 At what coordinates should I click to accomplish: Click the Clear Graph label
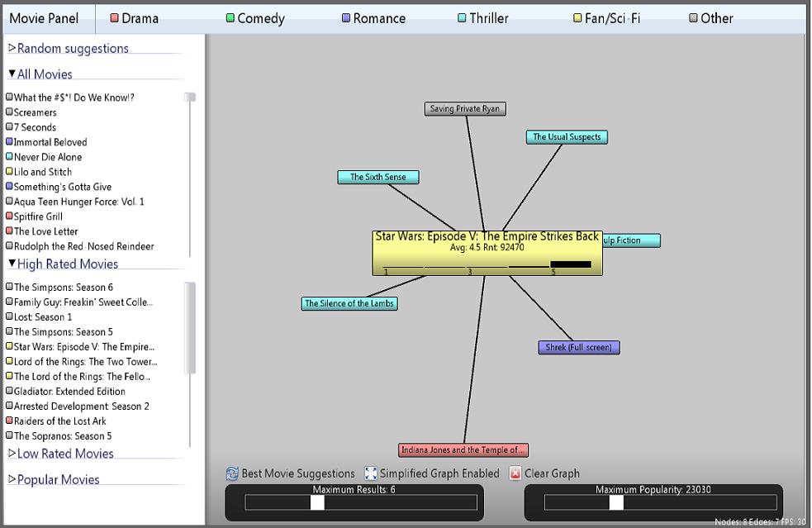click(552, 473)
